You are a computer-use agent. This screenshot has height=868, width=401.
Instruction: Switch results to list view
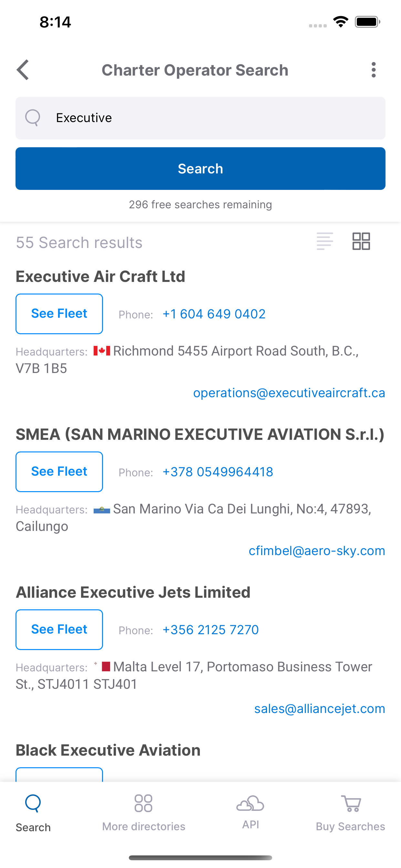[x=325, y=241]
